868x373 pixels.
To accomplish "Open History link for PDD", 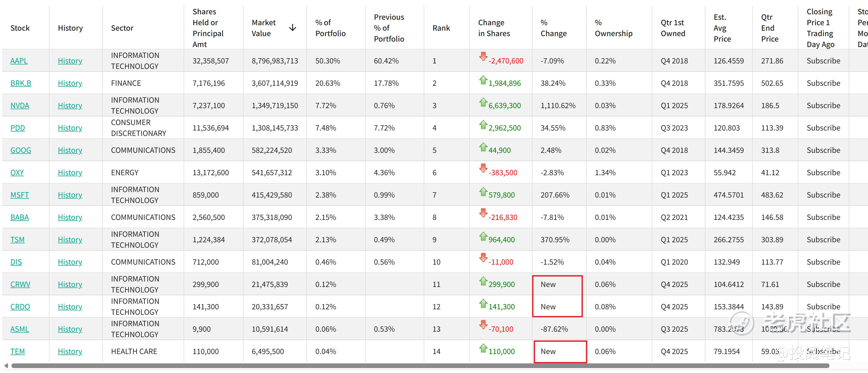I will tap(70, 128).
